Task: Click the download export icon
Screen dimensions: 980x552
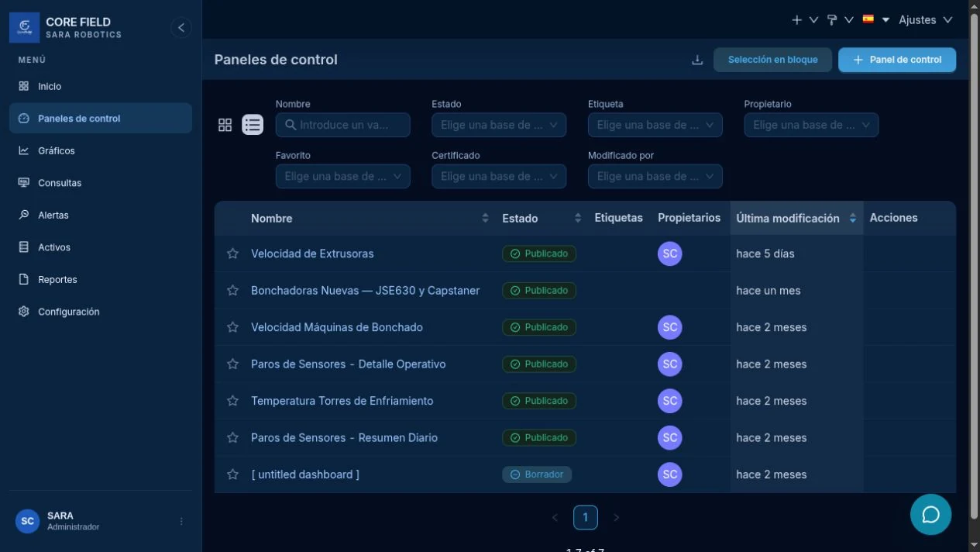Action: [697, 60]
